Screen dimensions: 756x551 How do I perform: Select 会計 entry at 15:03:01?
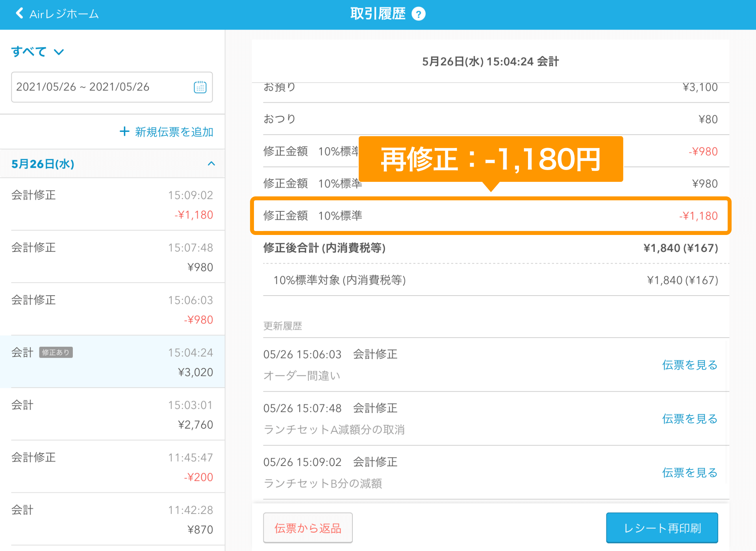pos(112,414)
